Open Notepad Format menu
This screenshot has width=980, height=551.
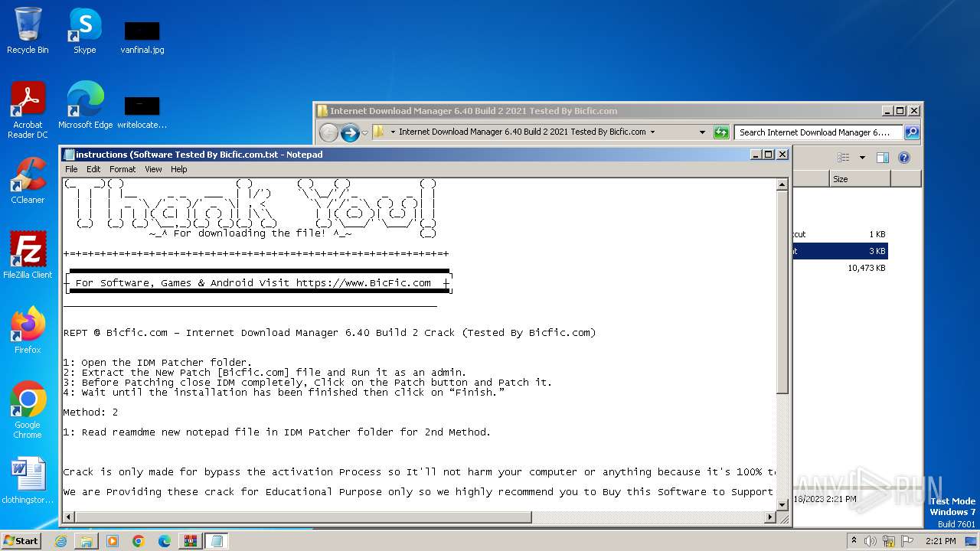[x=122, y=169]
